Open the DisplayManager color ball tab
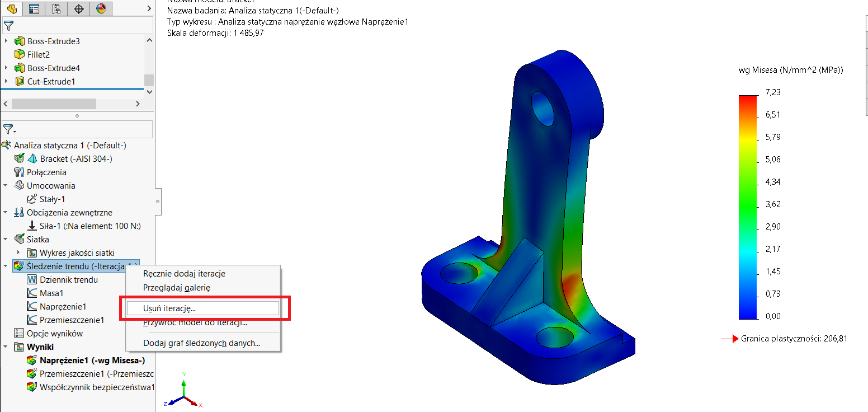Viewport: 868px width, 412px height. point(101,8)
